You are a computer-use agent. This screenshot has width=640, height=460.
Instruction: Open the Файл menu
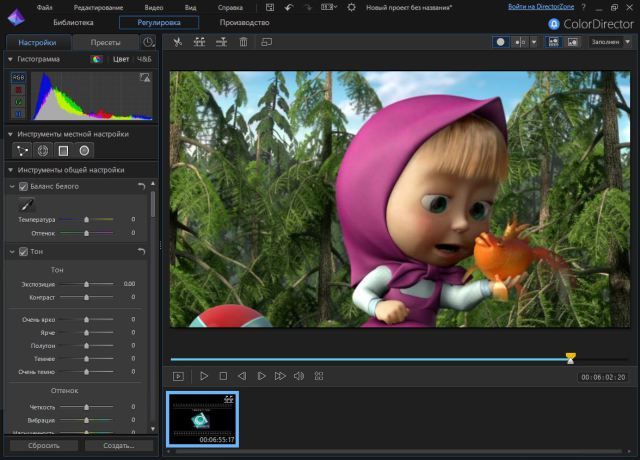pyautogui.click(x=44, y=7)
